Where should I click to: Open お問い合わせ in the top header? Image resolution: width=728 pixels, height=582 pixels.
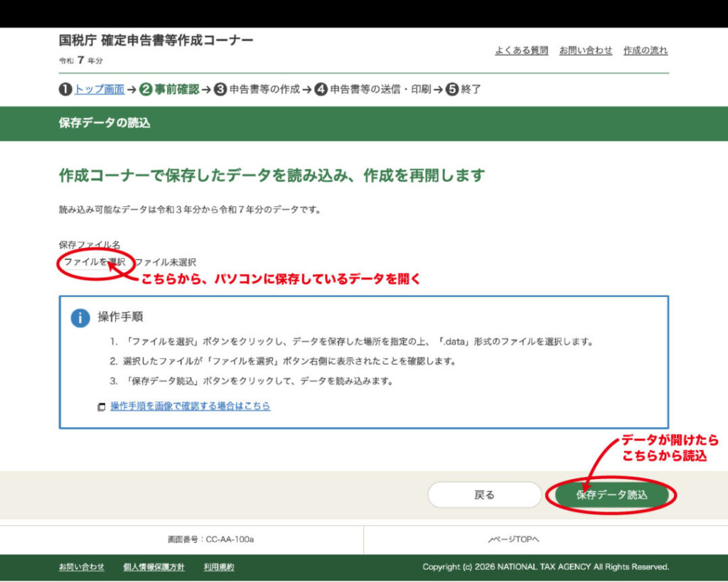tap(585, 50)
